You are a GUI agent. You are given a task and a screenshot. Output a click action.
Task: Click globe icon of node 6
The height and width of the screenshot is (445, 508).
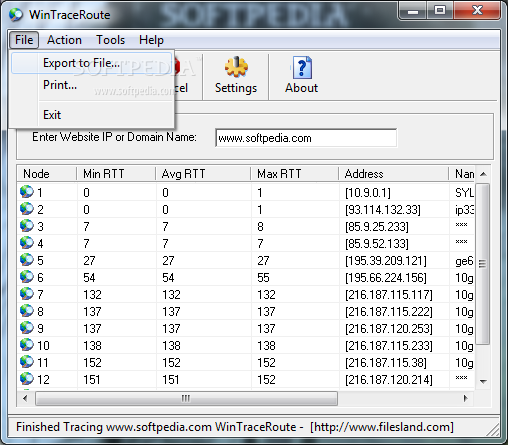27,277
